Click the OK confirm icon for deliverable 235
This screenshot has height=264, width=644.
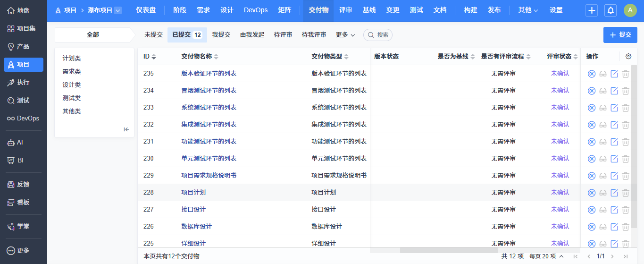(591, 74)
